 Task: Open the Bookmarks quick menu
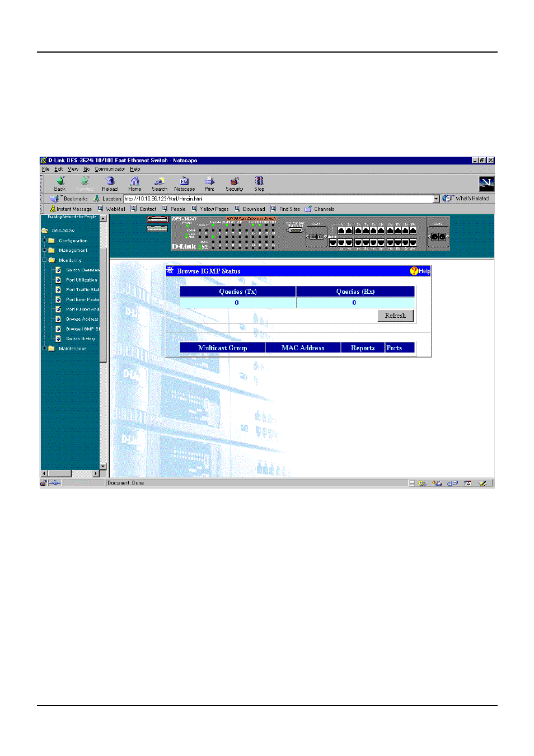(70, 199)
